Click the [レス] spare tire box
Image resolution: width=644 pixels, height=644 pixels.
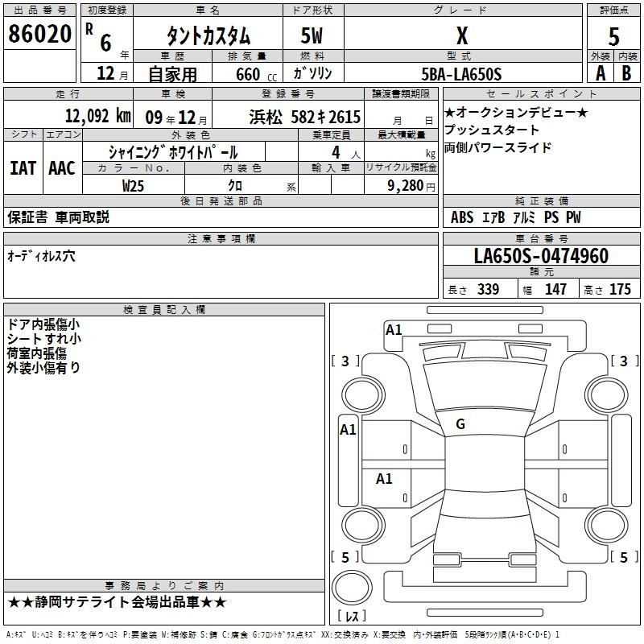(353, 617)
